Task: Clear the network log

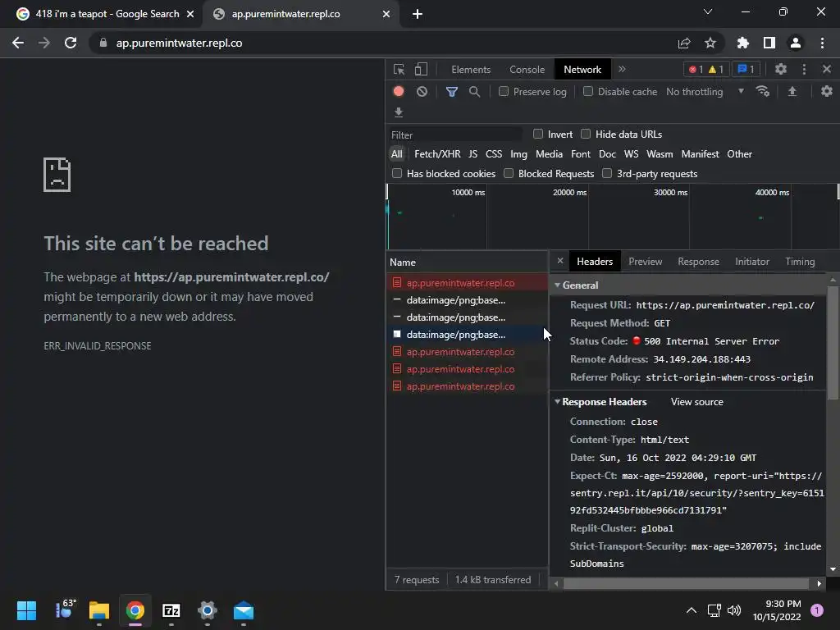Action: point(422,92)
